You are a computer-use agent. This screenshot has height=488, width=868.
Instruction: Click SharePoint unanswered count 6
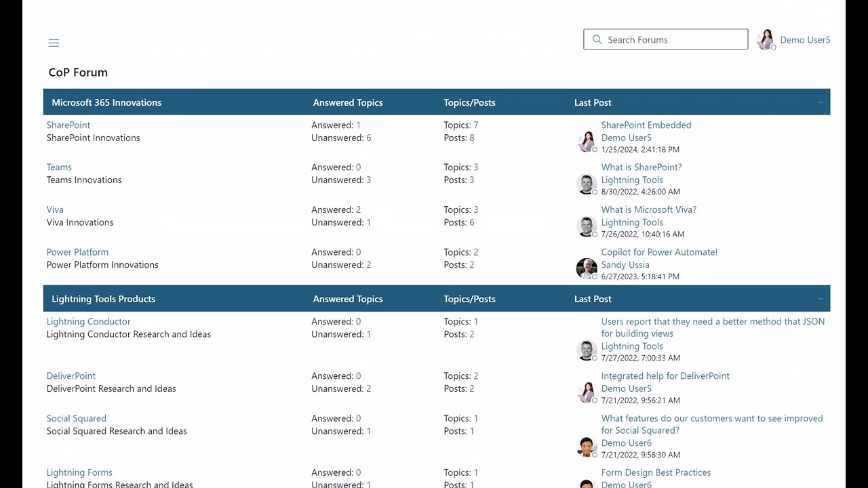[x=368, y=138]
